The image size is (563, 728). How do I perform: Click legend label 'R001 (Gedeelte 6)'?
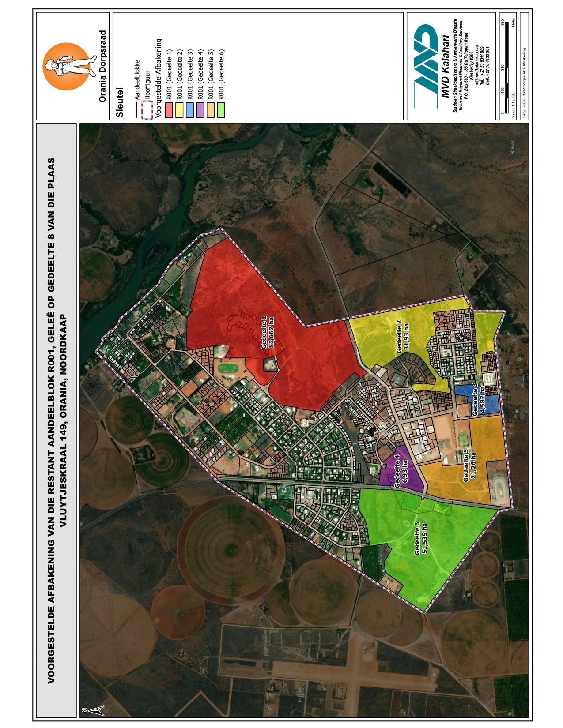[222, 74]
